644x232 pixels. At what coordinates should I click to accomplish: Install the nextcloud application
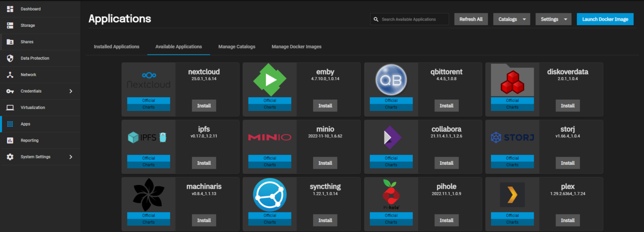tap(204, 106)
